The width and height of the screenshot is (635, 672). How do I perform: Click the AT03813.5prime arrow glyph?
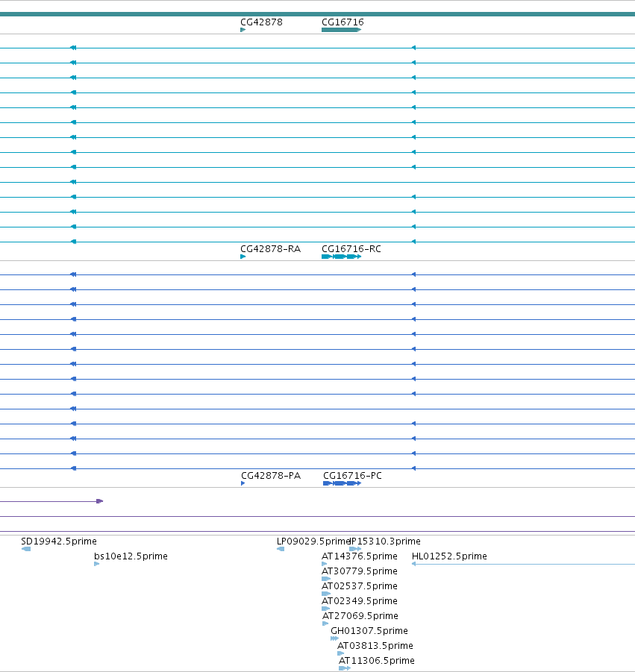click(x=341, y=653)
